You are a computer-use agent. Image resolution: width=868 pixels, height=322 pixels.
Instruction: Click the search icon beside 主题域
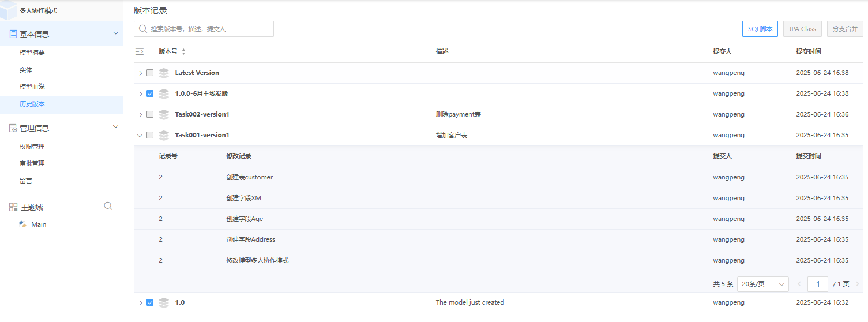[108, 206]
